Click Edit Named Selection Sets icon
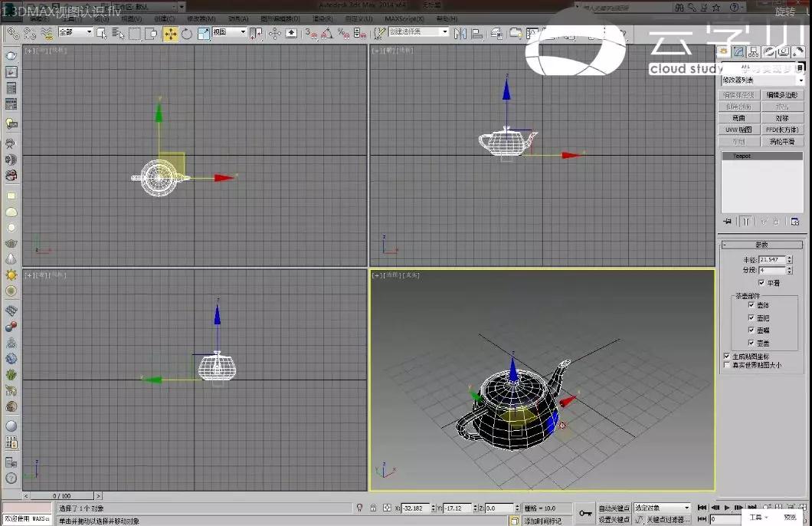 380,35
